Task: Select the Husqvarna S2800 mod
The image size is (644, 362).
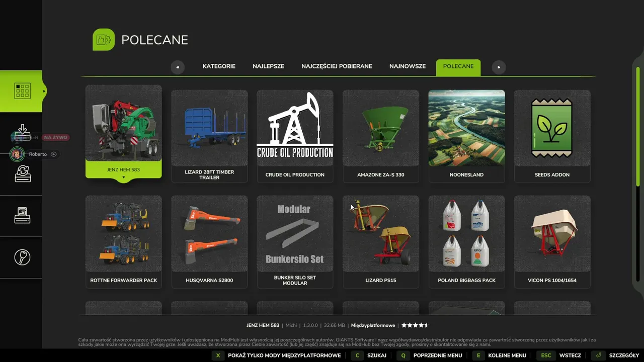Action: (209, 242)
